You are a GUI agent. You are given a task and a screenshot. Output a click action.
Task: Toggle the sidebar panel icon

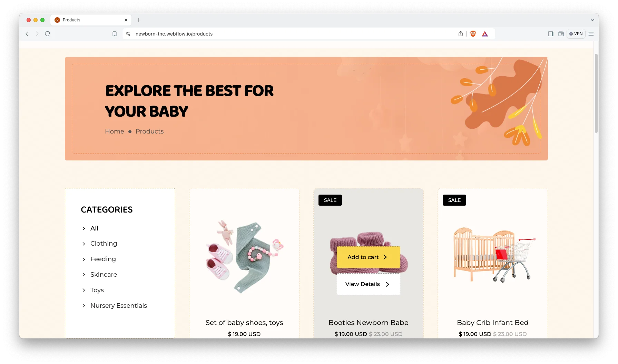[x=551, y=34]
